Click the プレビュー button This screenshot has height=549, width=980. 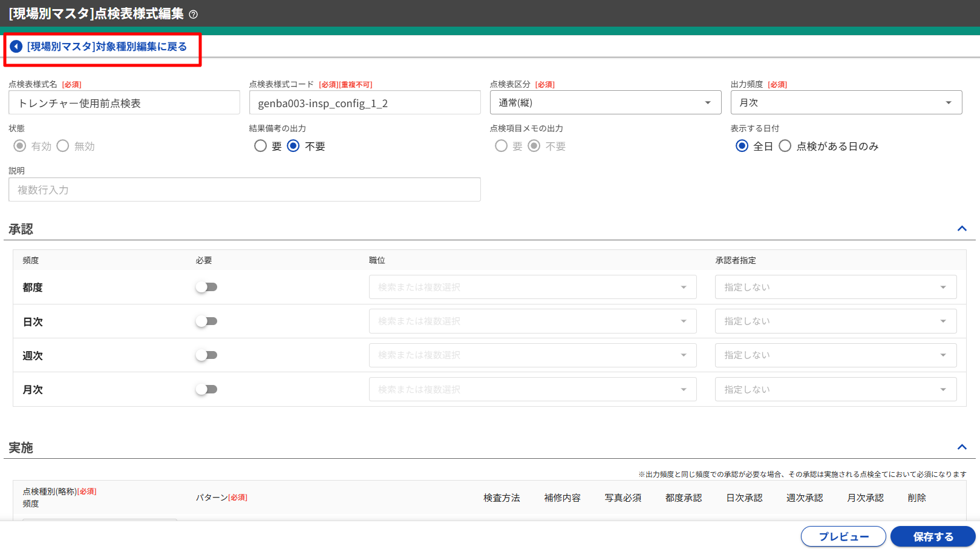point(843,536)
